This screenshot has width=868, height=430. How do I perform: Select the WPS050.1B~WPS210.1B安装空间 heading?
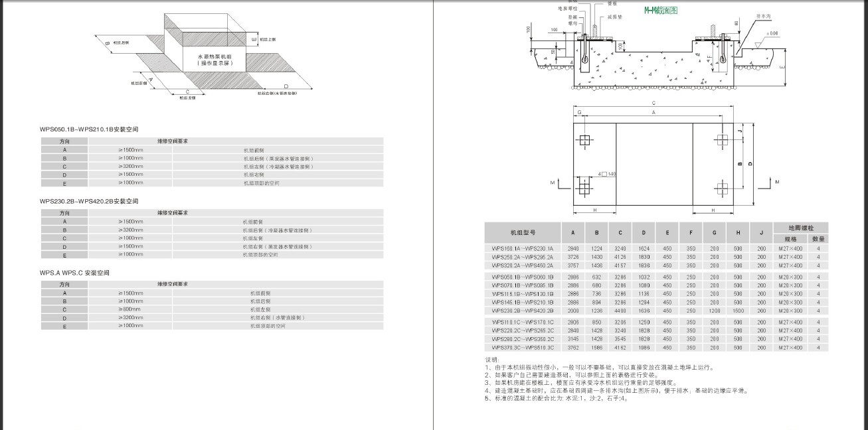tap(89, 129)
